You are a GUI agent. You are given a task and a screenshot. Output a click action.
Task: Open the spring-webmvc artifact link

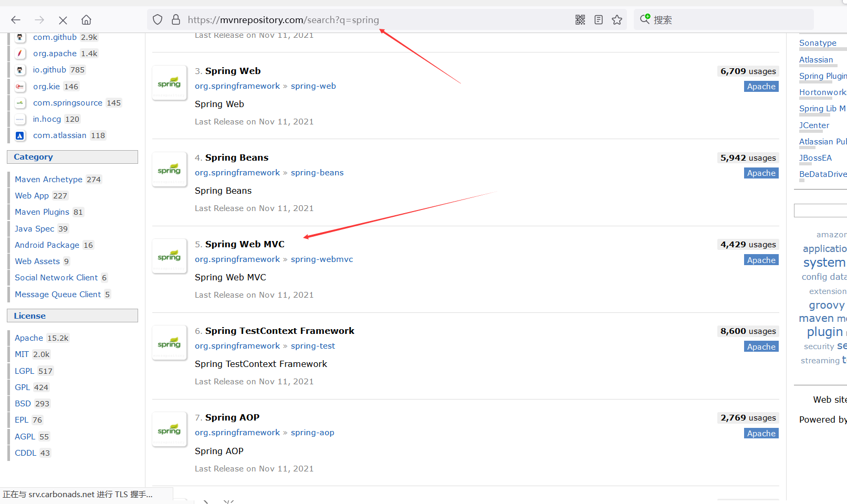tap(322, 259)
